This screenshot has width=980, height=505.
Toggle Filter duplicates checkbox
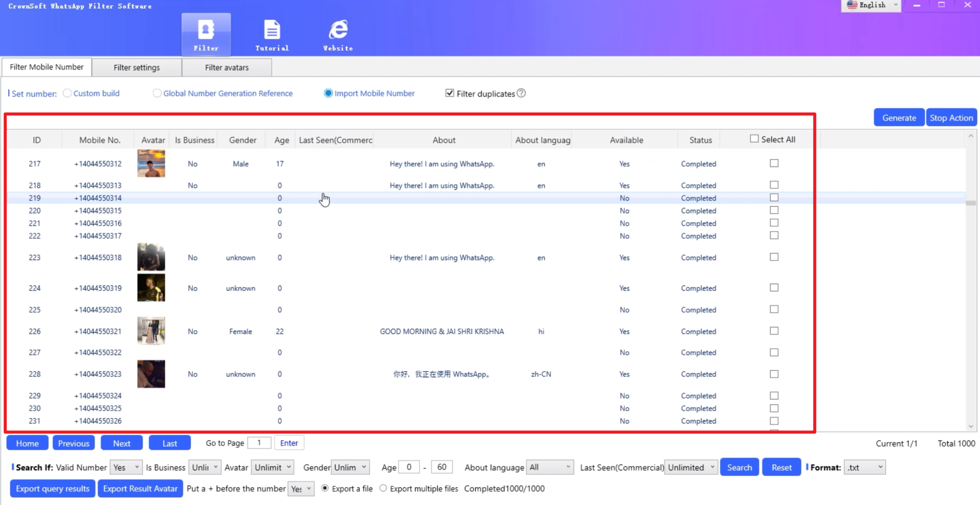450,93
